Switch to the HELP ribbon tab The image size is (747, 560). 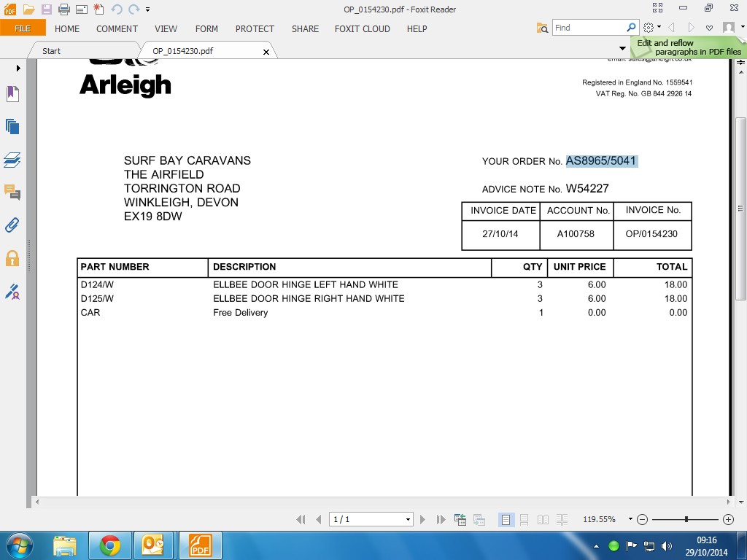pyautogui.click(x=417, y=28)
